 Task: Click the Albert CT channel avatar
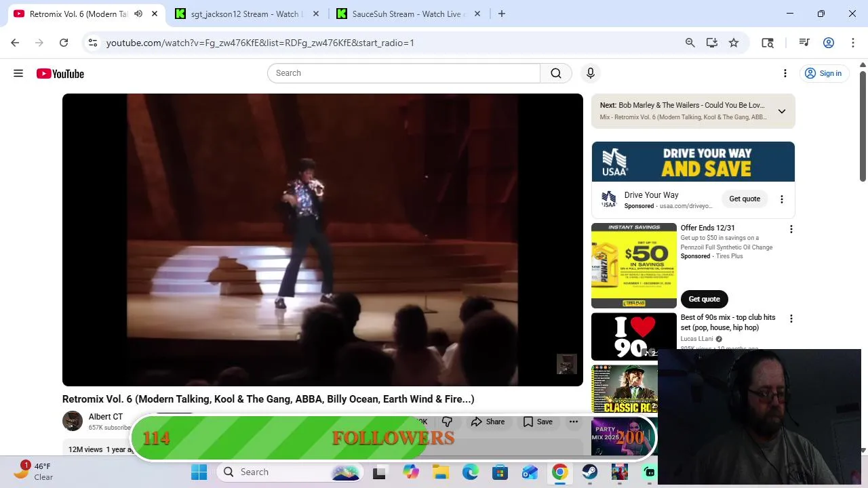click(x=73, y=421)
